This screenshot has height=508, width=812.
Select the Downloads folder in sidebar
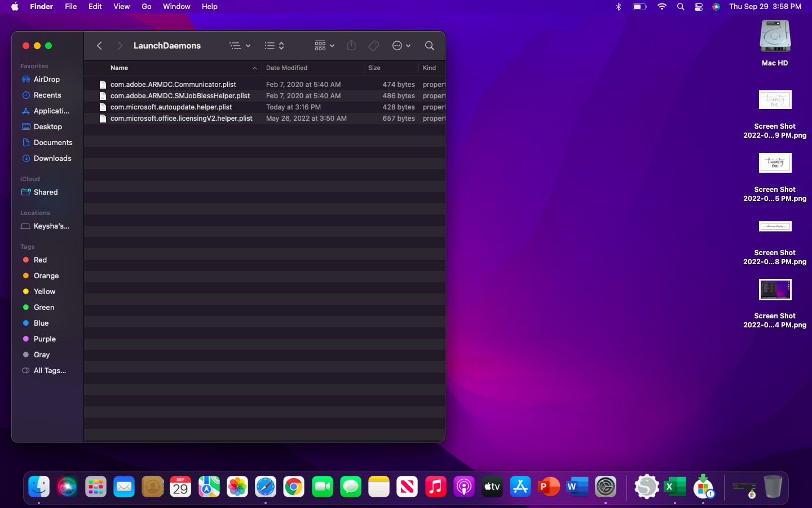52,159
